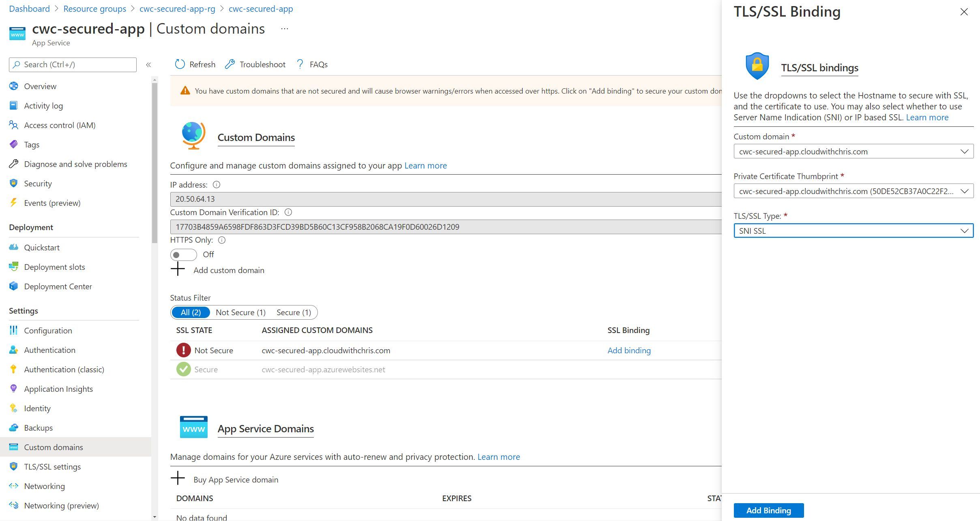Image resolution: width=980 pixels, height=521 pixels.
Task: Open the Security blade
Action: pos(38,183)
